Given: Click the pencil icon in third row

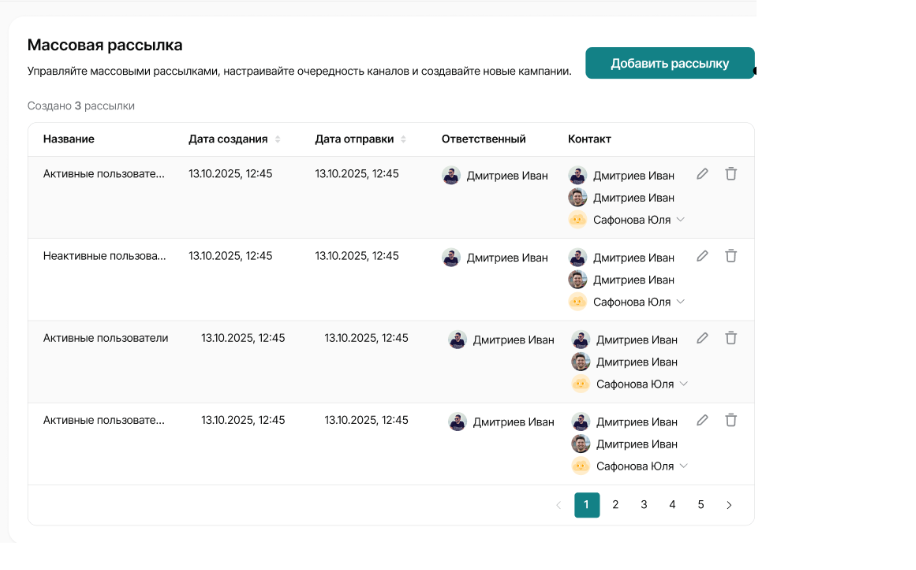Looking at the screenshot, I should (x=702, y=338).
